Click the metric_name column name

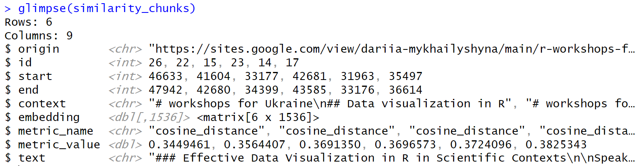click(56, 131)
